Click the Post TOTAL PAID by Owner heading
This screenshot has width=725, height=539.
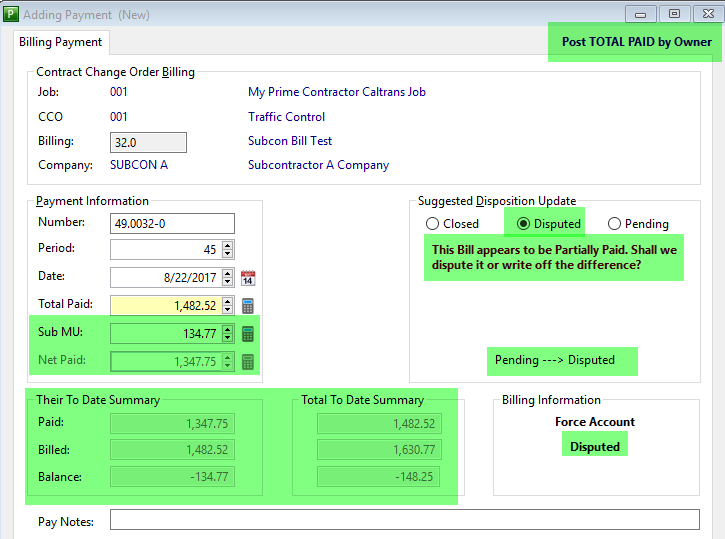[637, 42]
